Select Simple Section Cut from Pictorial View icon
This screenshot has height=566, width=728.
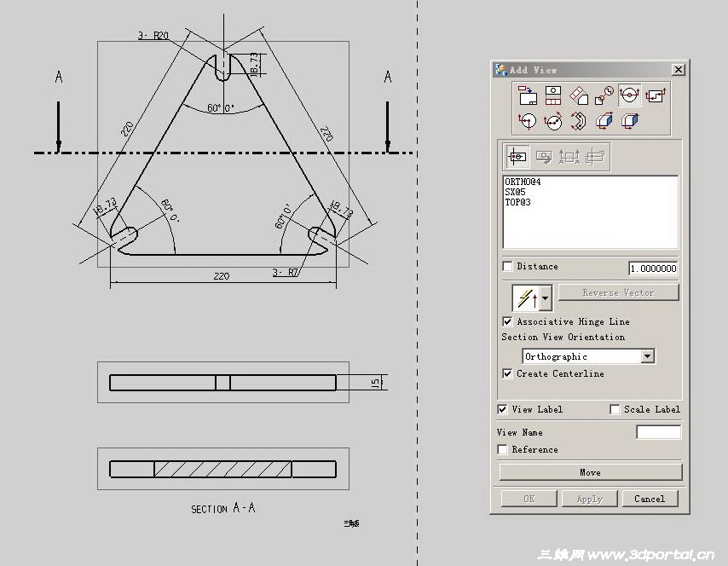[604, 121]
